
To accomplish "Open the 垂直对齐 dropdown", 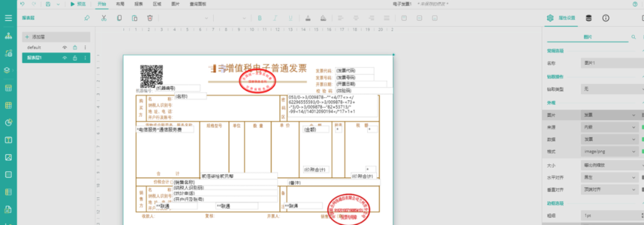I will 609,190.
